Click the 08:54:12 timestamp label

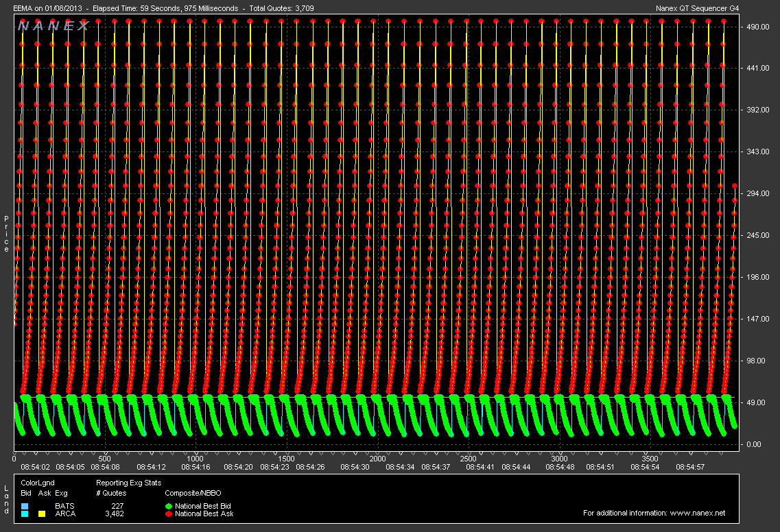151,467
